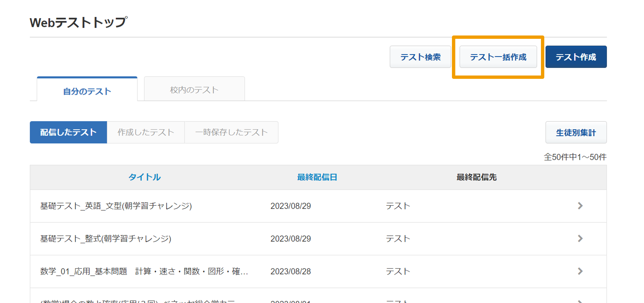Open the 基礎テスト_整式(朝学習チャレンジ) title
644x303 pixels.
click(x=106, y=238)
